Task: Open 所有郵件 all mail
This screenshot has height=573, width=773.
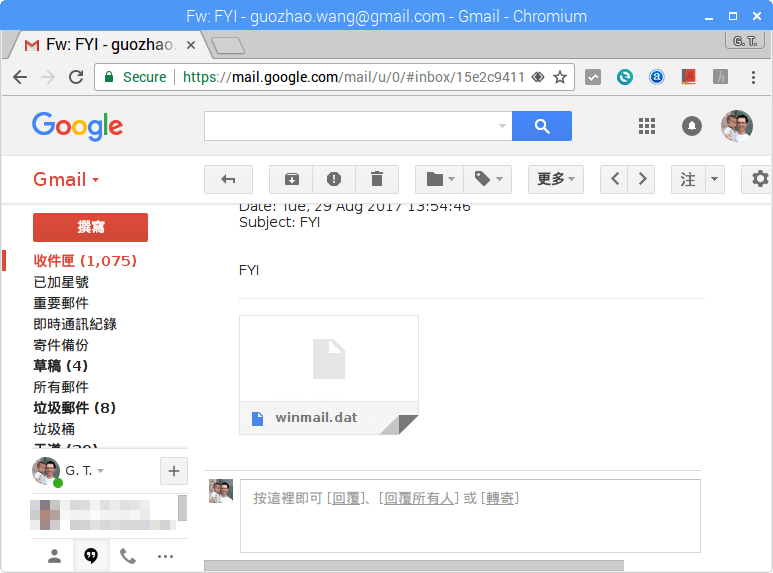Action: pos(61,387)
